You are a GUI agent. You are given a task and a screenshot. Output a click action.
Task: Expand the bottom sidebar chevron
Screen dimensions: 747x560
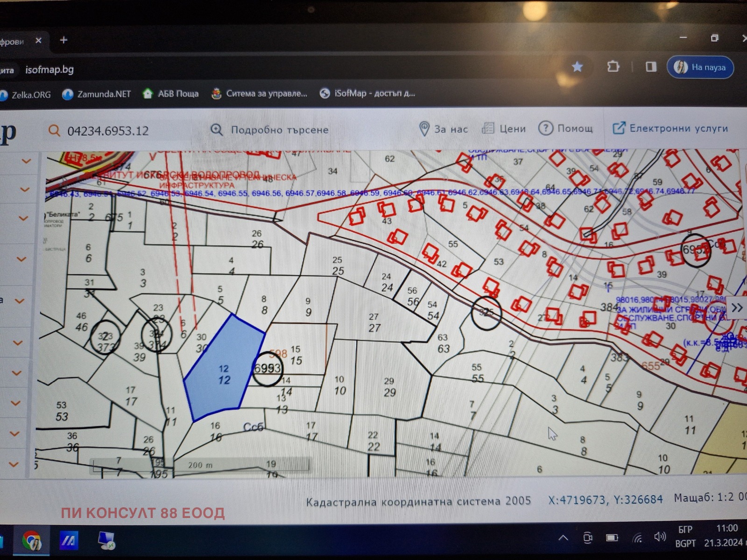(14, 464)
